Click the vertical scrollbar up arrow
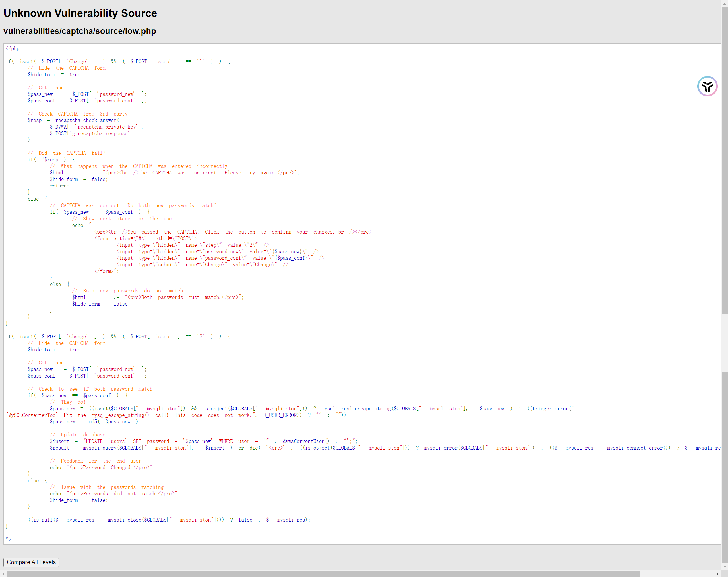728x577 pixels. pyautogui.click(x=724, y=3)
